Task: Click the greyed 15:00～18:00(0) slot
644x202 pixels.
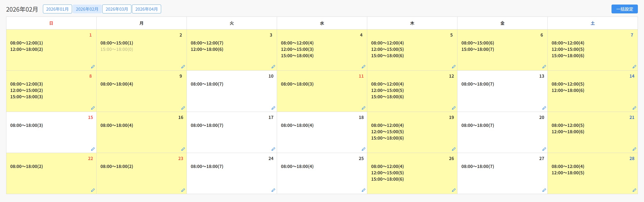Action: pyautogui.click(x=117, y=49)
